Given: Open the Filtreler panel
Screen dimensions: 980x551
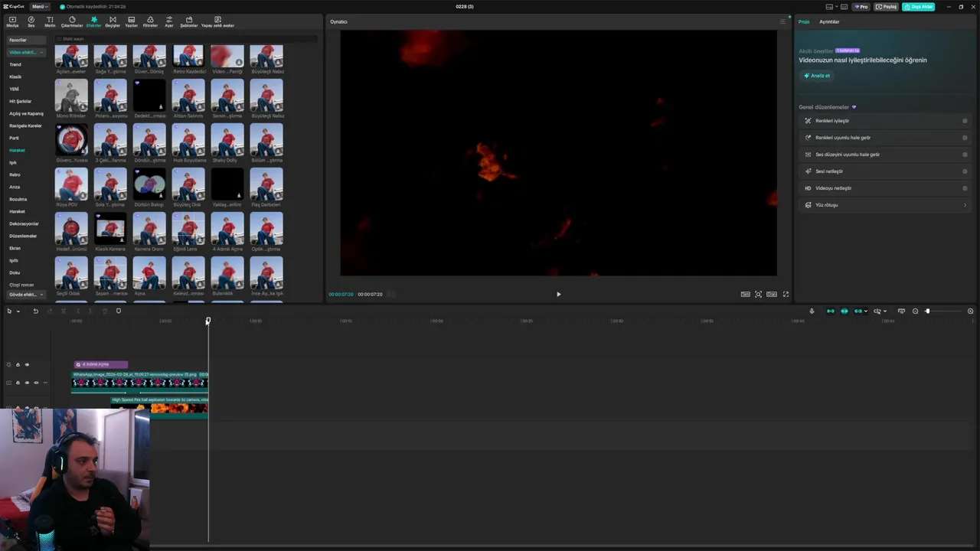Looking at the screenshot, I should click(x=150, y=21).
